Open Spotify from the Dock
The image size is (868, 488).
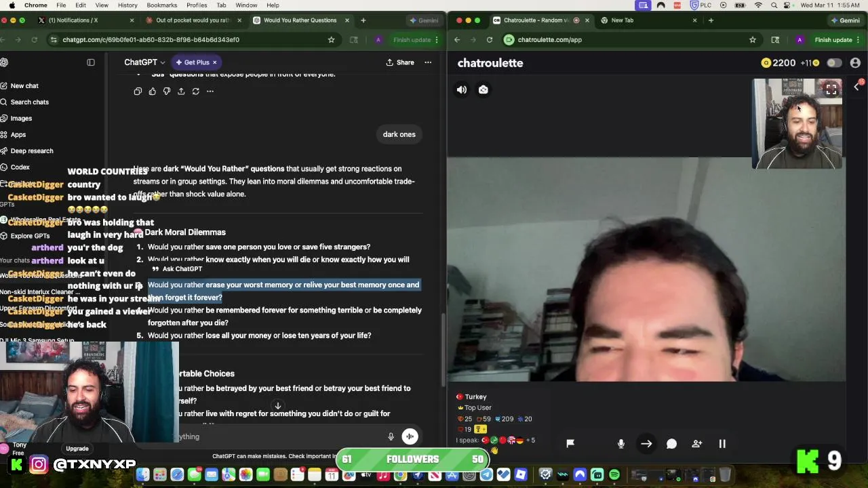pyautogui.click(x=614, y=475)
